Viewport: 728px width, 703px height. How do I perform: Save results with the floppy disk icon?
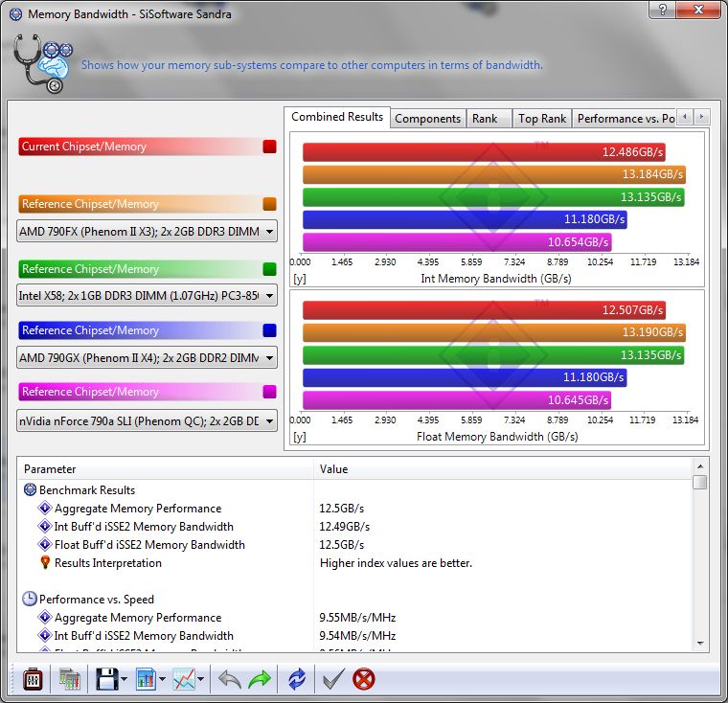coord(106,680)
